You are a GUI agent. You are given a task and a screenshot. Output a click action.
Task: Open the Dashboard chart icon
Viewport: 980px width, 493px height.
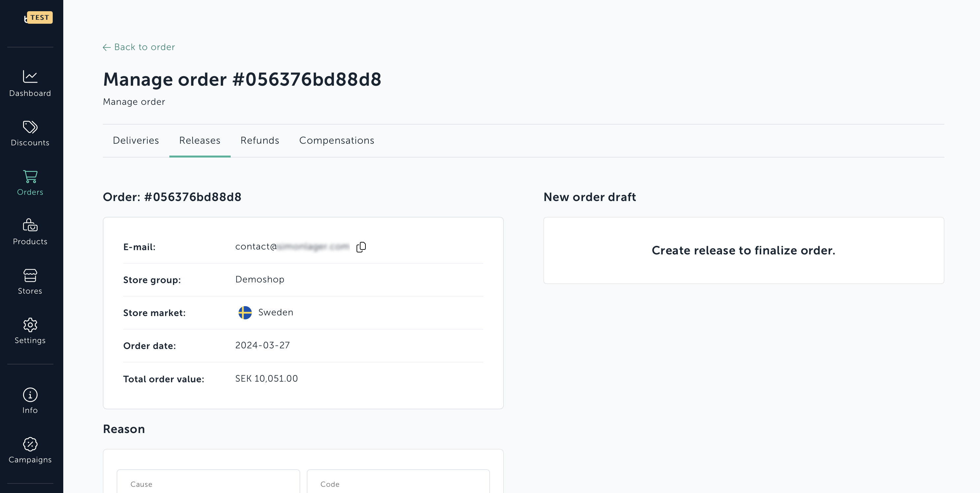click(x=30, y=76)
